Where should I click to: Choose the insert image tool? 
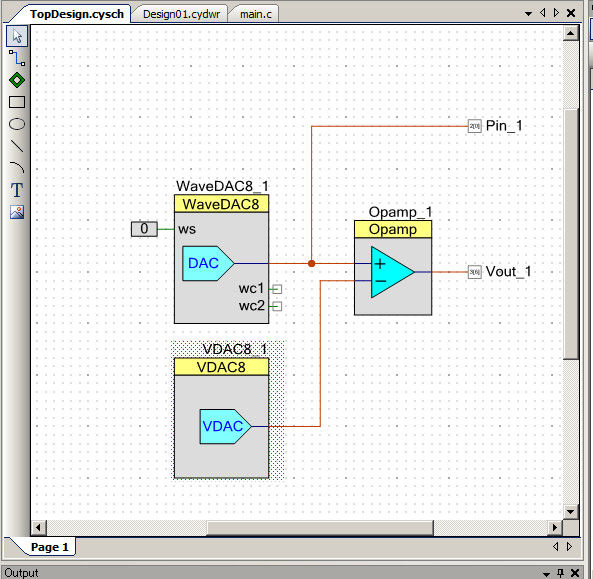[17, 212]
